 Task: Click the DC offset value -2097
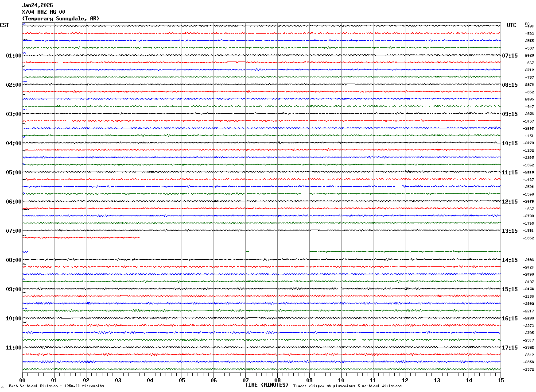click(x=529, y=282)
